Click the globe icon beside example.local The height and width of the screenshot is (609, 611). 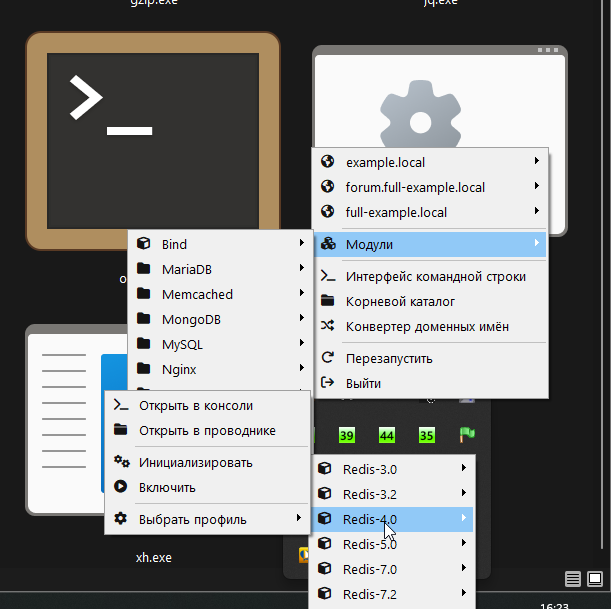[327, 162]
